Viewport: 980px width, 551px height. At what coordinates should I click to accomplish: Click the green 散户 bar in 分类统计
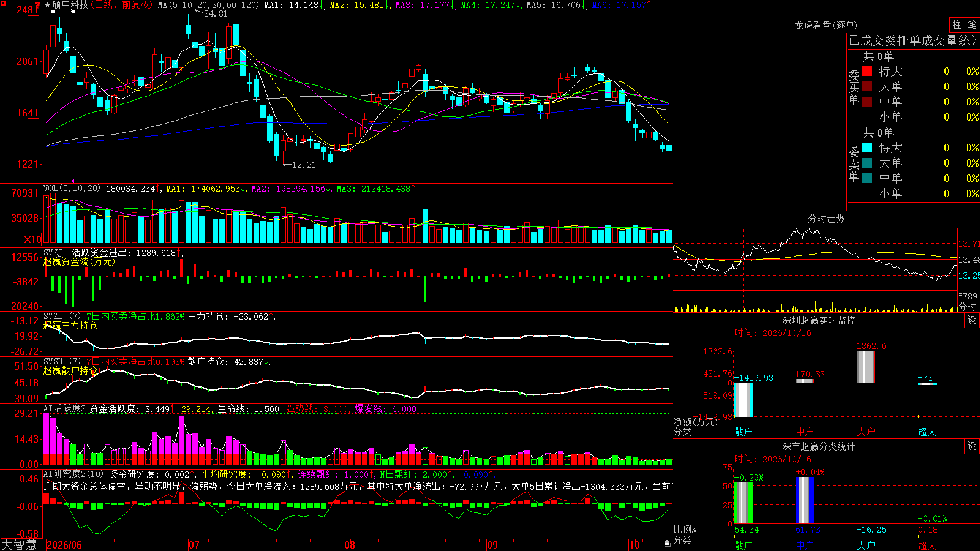(743, 503)
